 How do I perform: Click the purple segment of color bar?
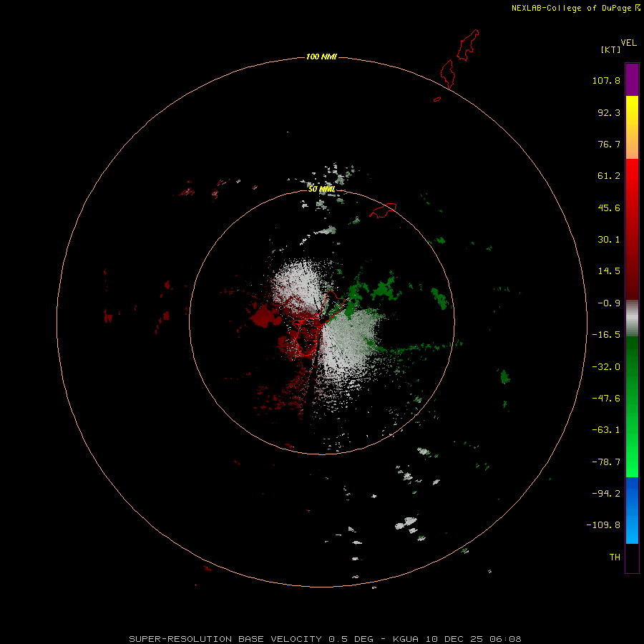[x=632, y=79]
